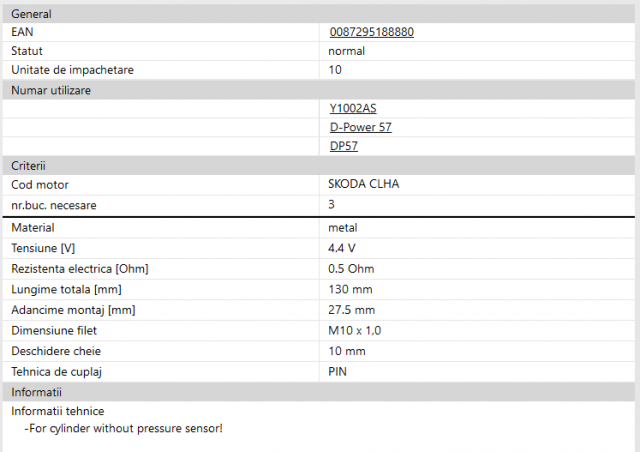Select the Unitate de impachetare label
The width and height of the screenshot is (640, 452).
(x=72, y=70)
